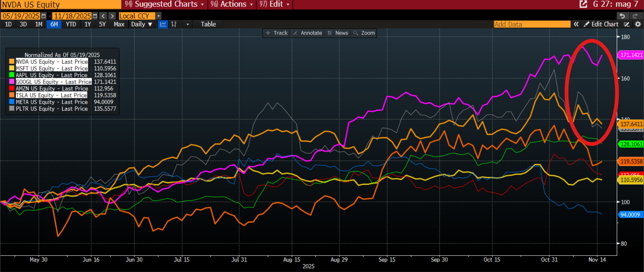Screen dimensions: 644x272
Task: Click the GOOGL magenta legend color swatch
Action: tap(12, 82)
